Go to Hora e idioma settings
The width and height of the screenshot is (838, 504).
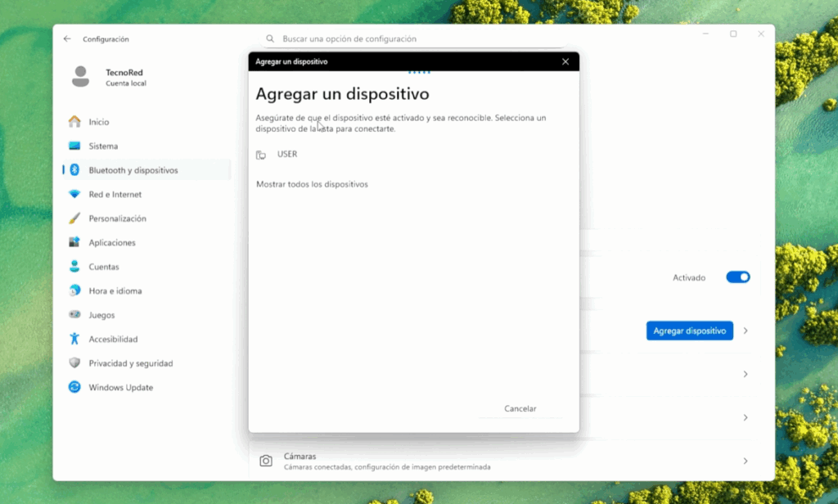point(115,291)
